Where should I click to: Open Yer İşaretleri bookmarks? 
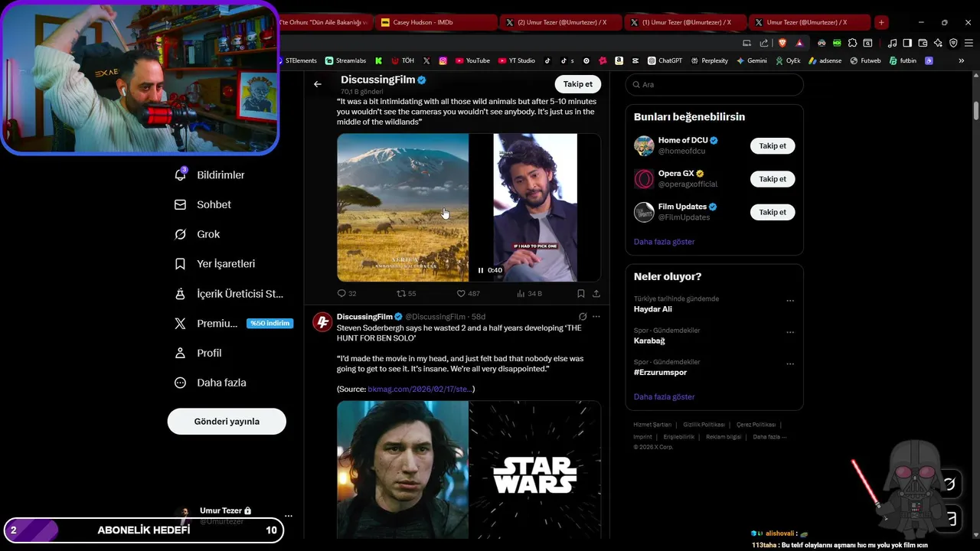[214, 264]
